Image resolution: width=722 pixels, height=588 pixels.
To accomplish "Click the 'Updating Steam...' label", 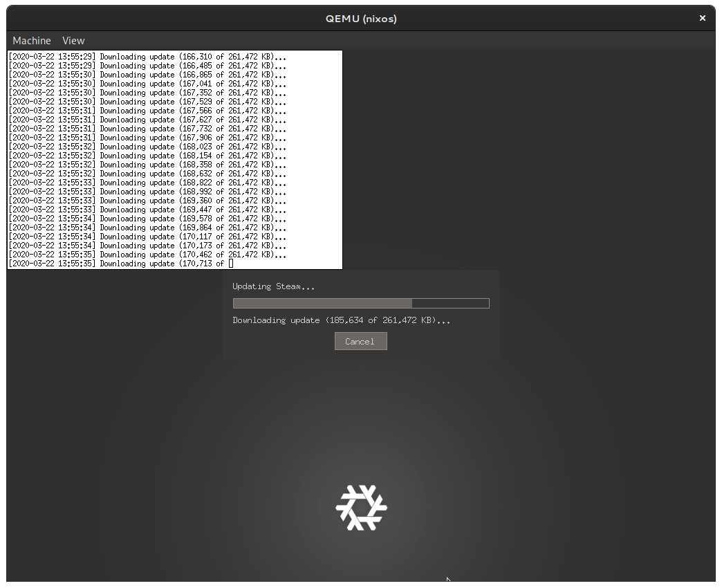I will [x=273, y=286].
